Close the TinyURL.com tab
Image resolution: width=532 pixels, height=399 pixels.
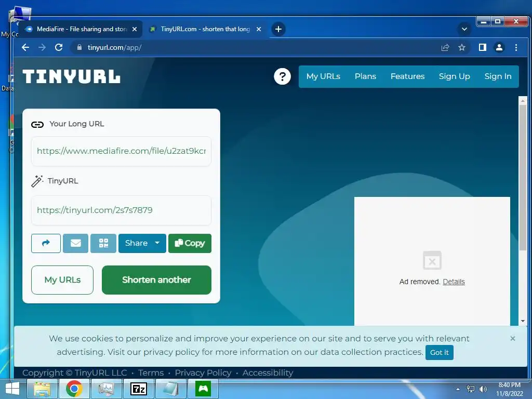tap(259, 29)
